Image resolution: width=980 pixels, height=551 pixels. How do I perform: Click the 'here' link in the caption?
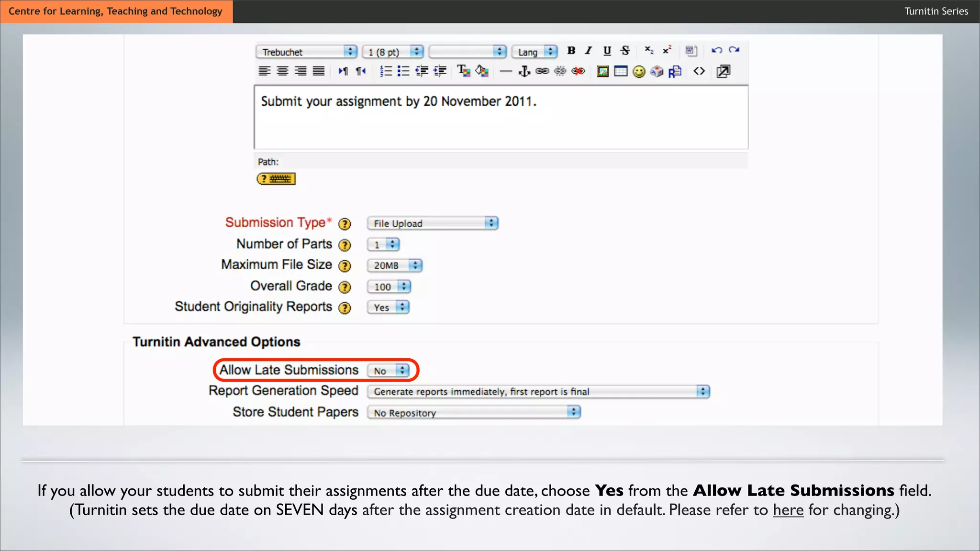coord(788,510)
